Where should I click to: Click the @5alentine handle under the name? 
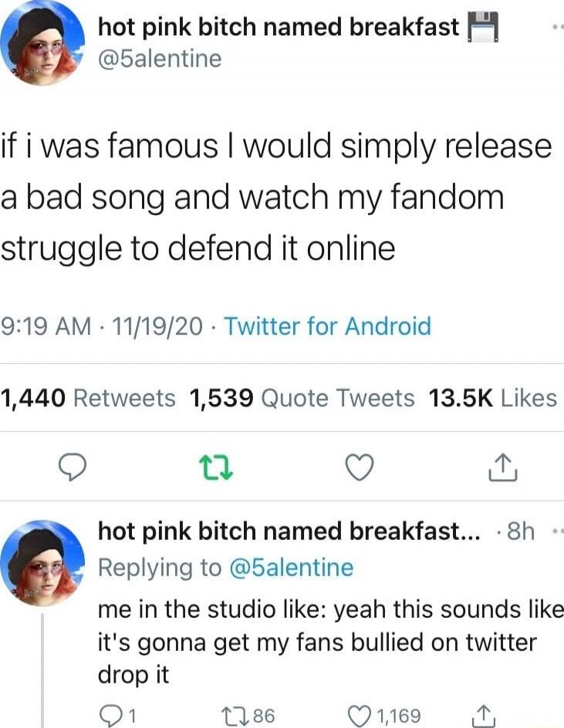pos(160,59)
